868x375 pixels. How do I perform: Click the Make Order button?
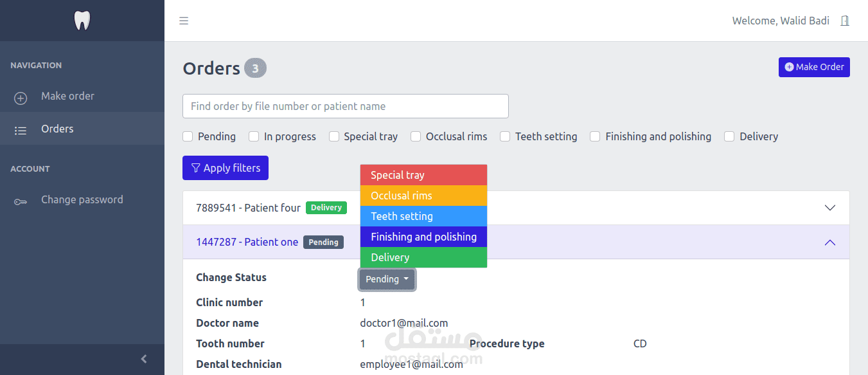(814, 67)
